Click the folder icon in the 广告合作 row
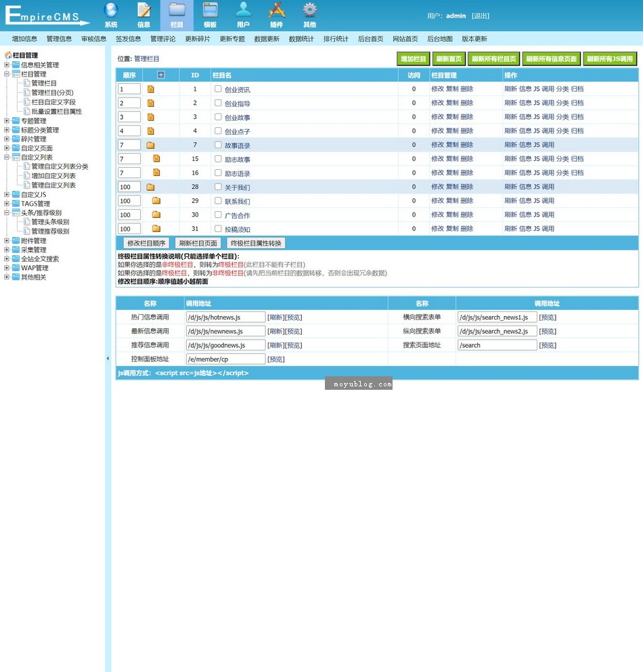This screenshot has width=643, height=672. click(x=156, y=215)
